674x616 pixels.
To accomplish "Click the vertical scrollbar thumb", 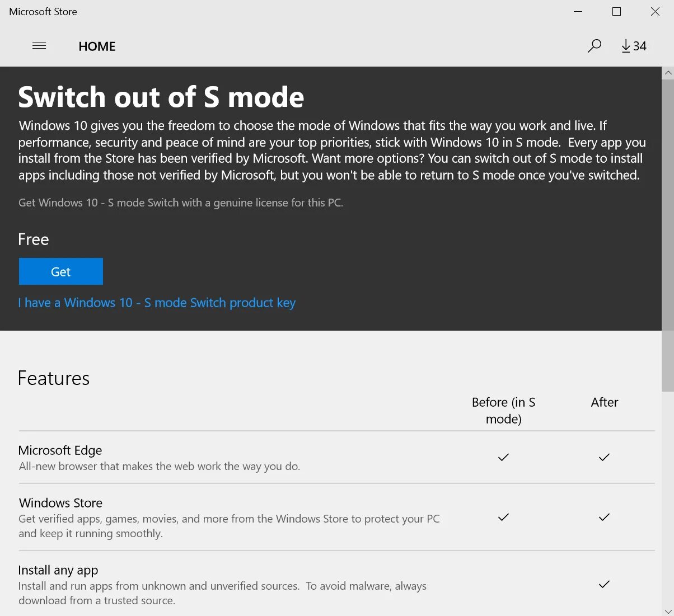I will pyautogui.click(x=668, y=235).
